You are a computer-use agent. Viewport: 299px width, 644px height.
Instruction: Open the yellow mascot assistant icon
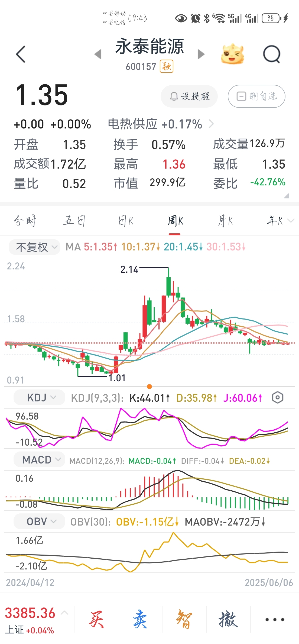pos(232,54)
